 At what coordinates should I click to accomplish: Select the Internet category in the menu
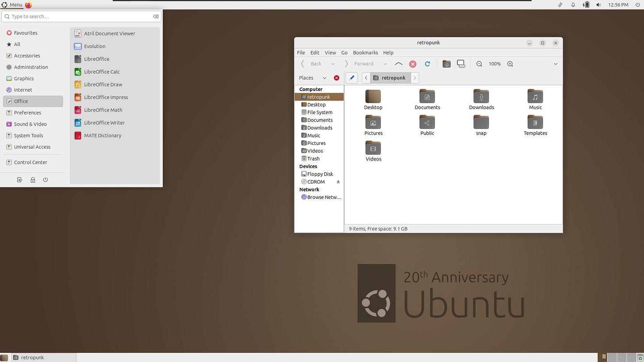(33, 90)
